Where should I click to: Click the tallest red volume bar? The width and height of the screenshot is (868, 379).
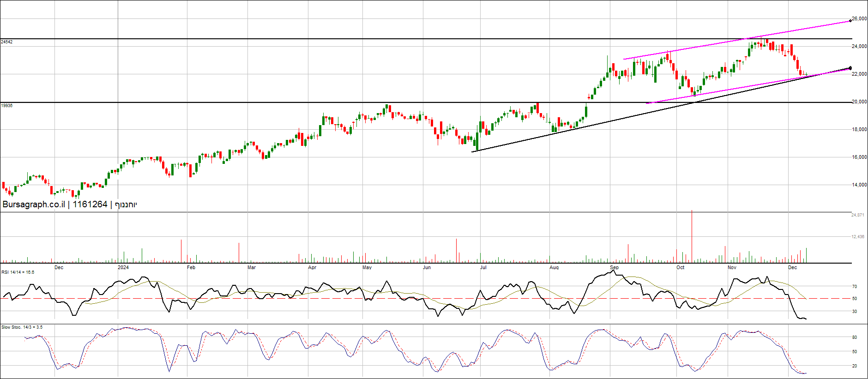(x=692, y=236)
